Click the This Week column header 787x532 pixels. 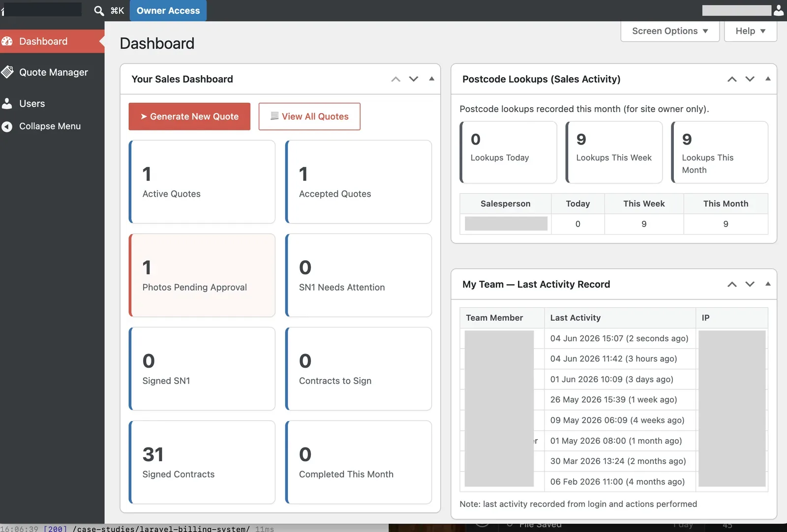click(x=644, y=204)
